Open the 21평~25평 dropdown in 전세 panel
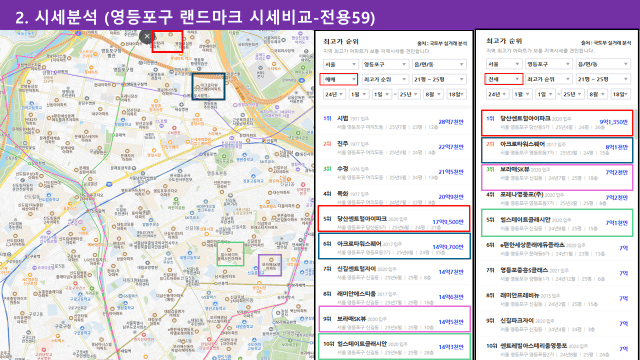Viewport: 640px width, 360px height. click(603, 79)
